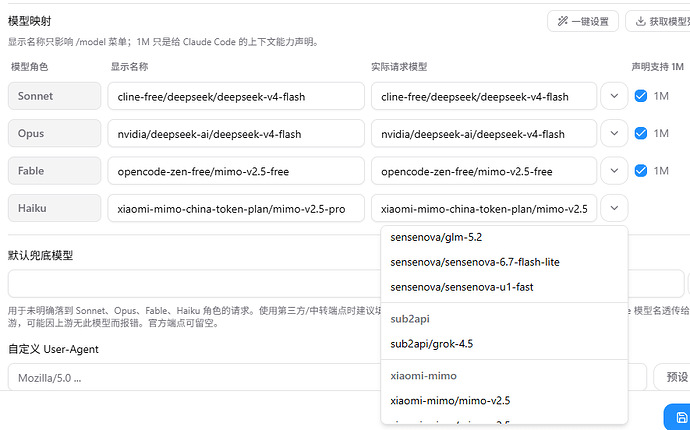The width and height of the screenshot is (690, 430).
Task: Choose xiaomi-mimo/mimo-v2.5 option
Action: pos(504,401)
